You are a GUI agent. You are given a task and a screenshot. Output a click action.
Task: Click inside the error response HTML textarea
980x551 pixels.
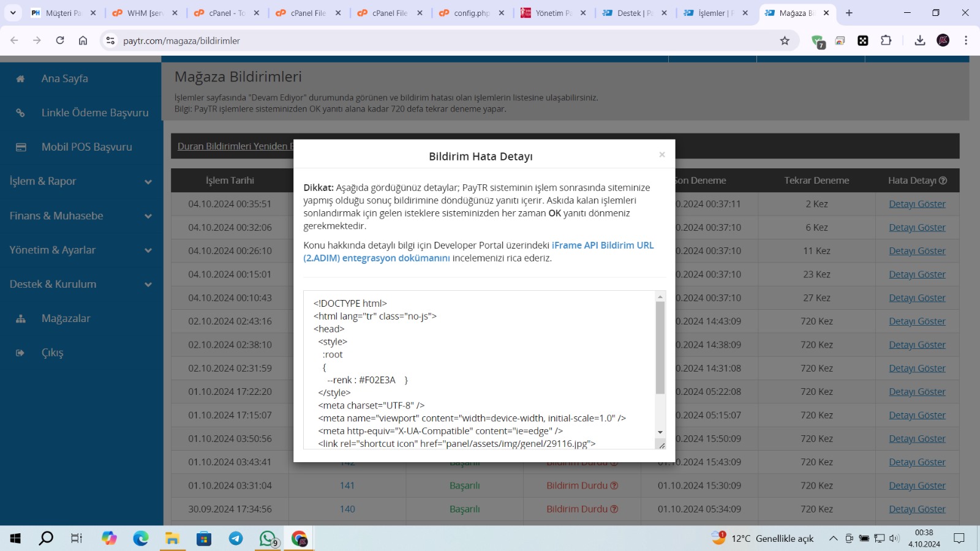479,370
